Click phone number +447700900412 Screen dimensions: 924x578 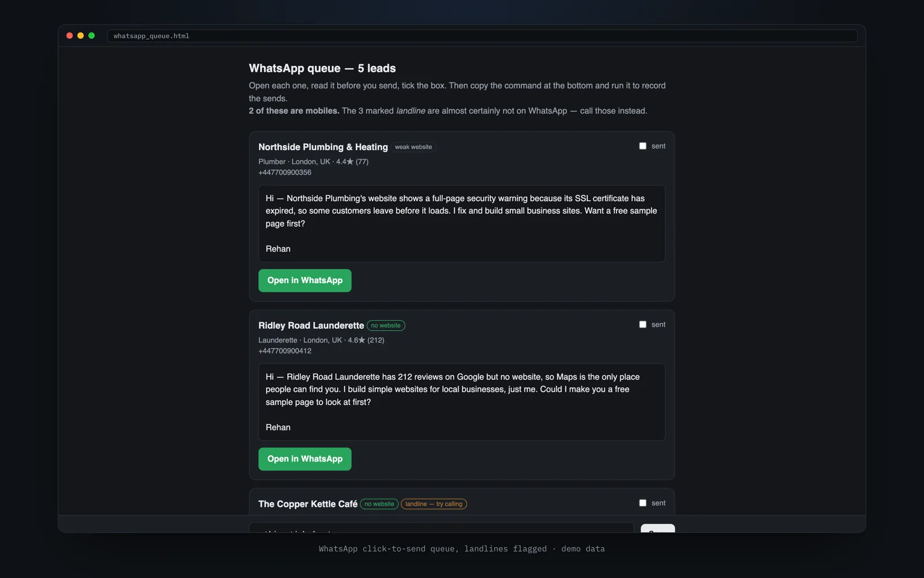click(x=285, y=351)
